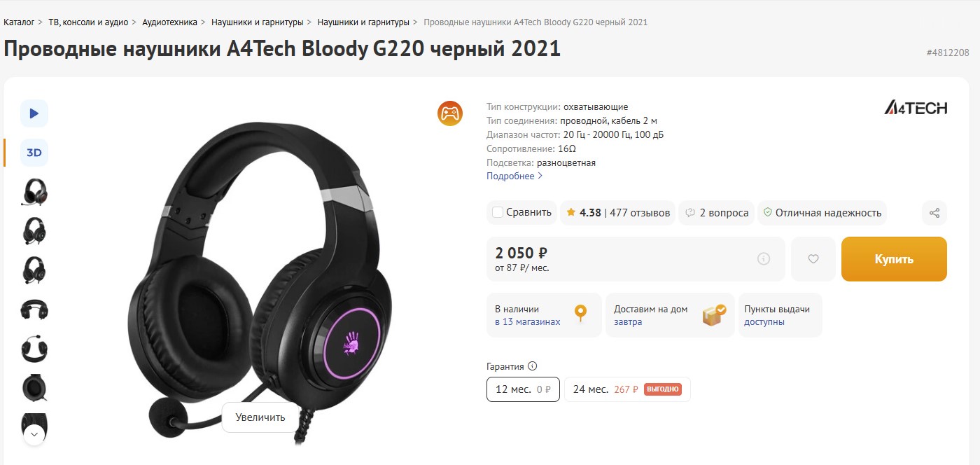Image resolution: width=980 pixels, height=465 pixels.
Task: Click the video play icon in gallery
Action: tap(34, 113)
